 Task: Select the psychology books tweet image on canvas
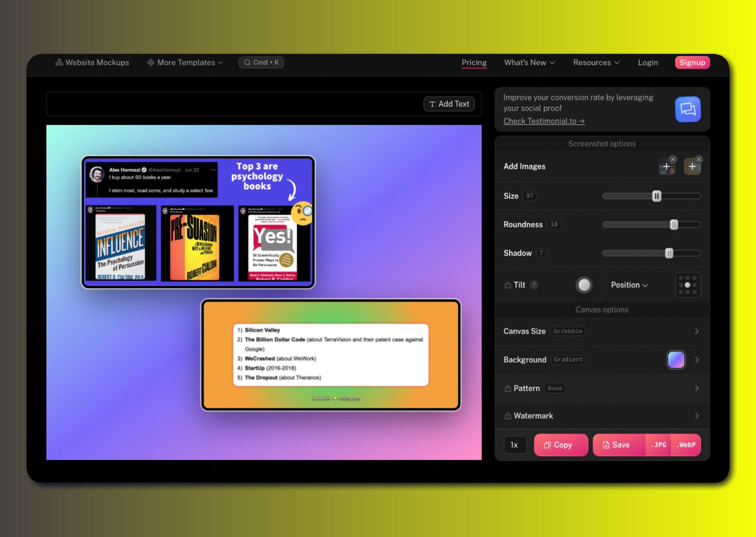198,222
